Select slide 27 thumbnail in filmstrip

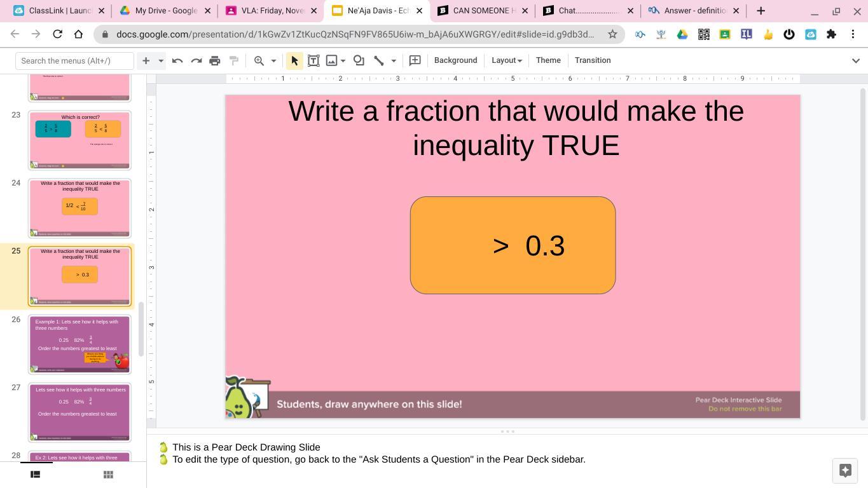click(79, 412)
